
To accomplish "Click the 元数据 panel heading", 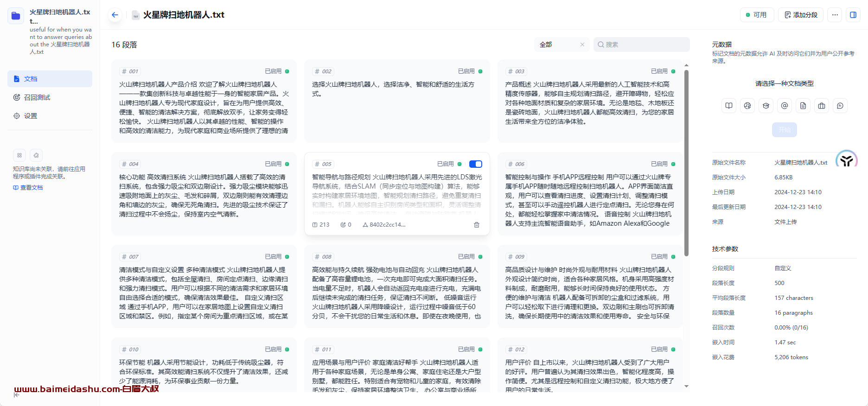I will (722, 44).
